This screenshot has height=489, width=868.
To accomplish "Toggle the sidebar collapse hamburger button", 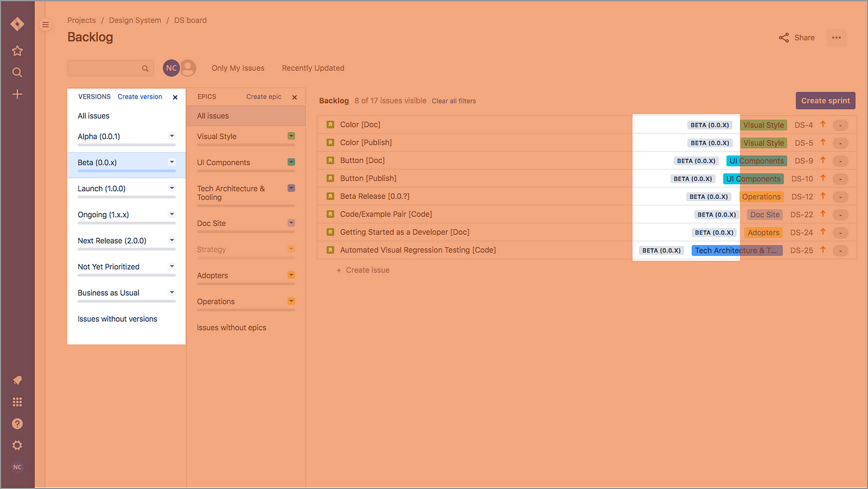I will coord(45,25).
